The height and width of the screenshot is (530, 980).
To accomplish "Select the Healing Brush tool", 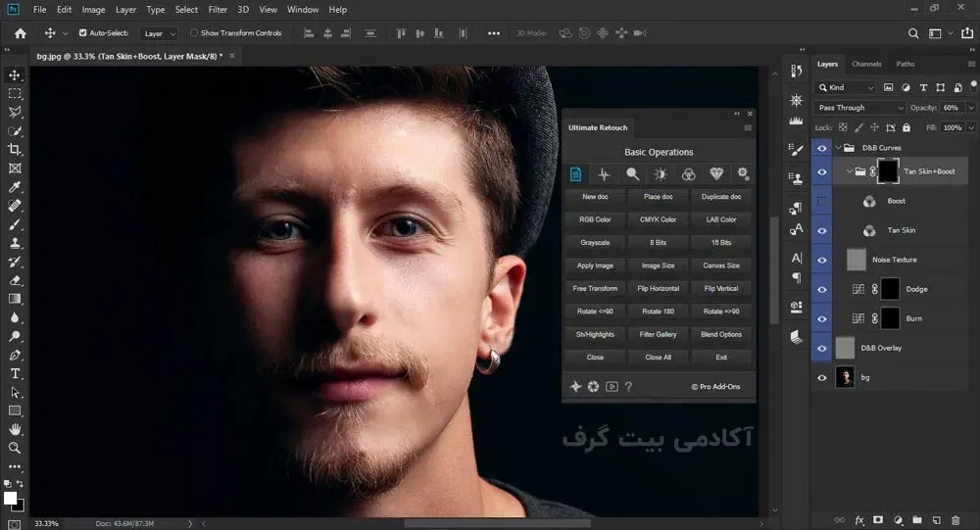I will pyautogui.click(x=15, y=206).
